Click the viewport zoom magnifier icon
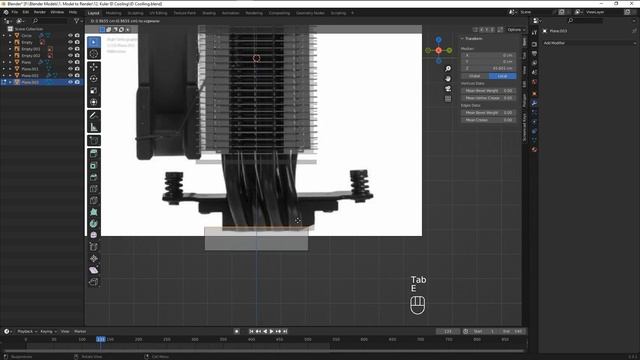Screen dimensions: 640x360 click(x=448, y=69)
